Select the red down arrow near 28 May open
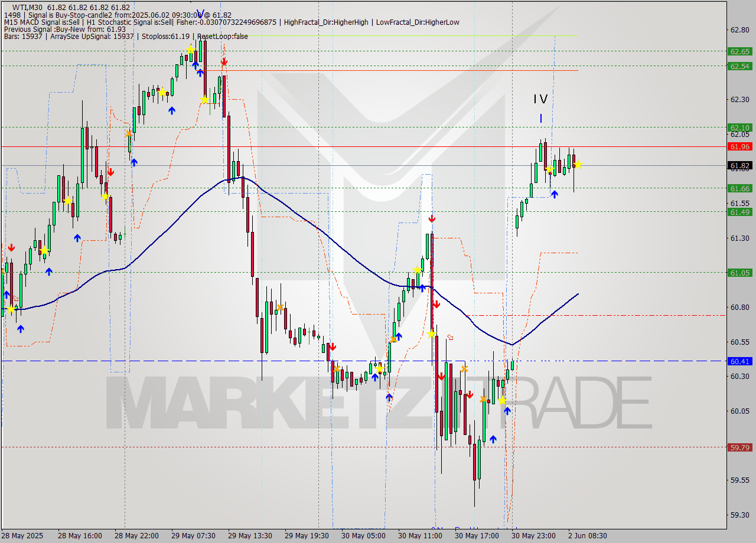 click(12, 248)
